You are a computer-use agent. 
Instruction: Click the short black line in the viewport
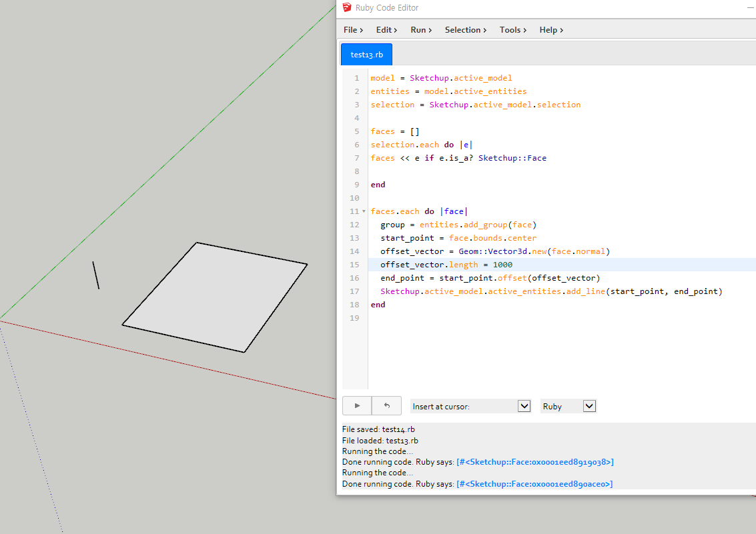click(96, 275)
